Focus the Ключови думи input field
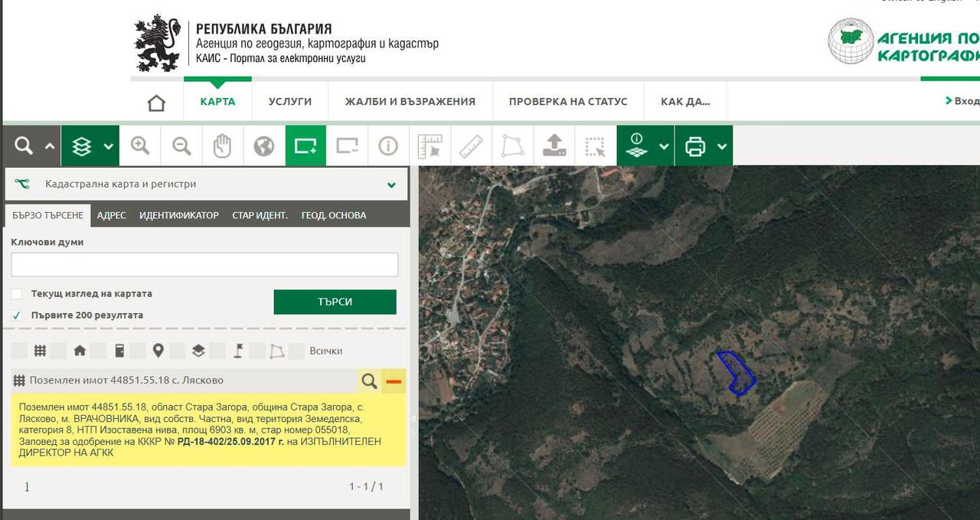The height and width of the screenshot is (520, 980). (204, 264)
